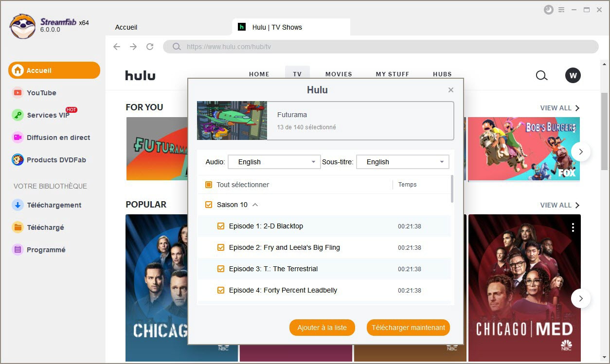Click the round clock icon in the title bar
610x364 pixels.
548,10
